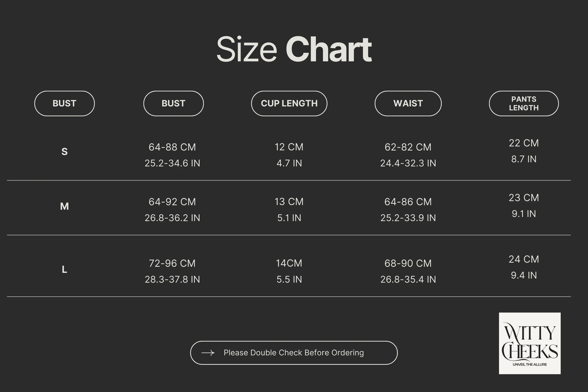Click the UNVEIL THE ALLURE tagline
588x392 pixels.
[530, 365]
